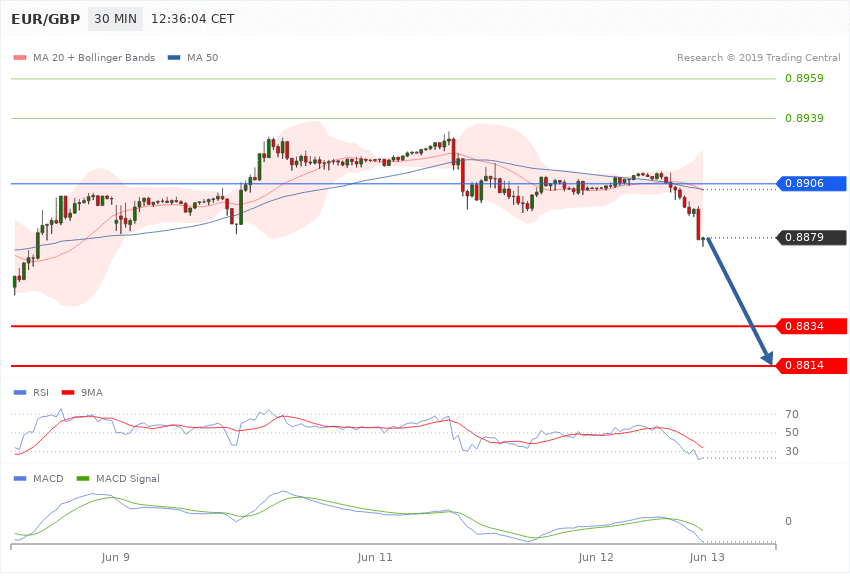This screenshot has height=576, width=850.
Task: Click the RSI legend color swatch
Action: tap(20, 393)
